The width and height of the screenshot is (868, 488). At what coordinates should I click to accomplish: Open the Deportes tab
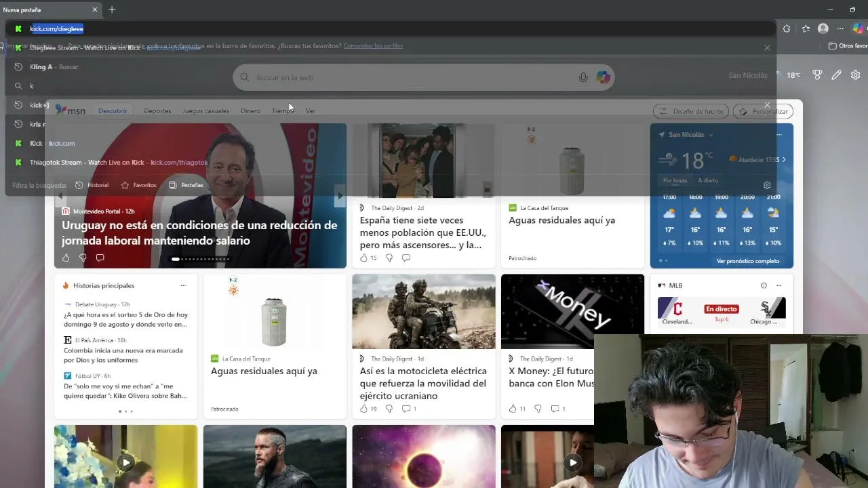[x=157, y=110]
